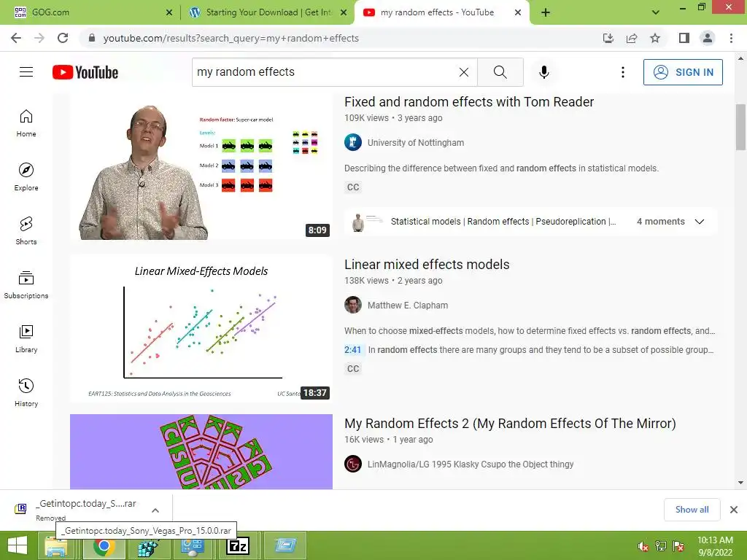Click the LinMagnolia channel avatar
Screen dimensions: 747x560
(353, 464)
